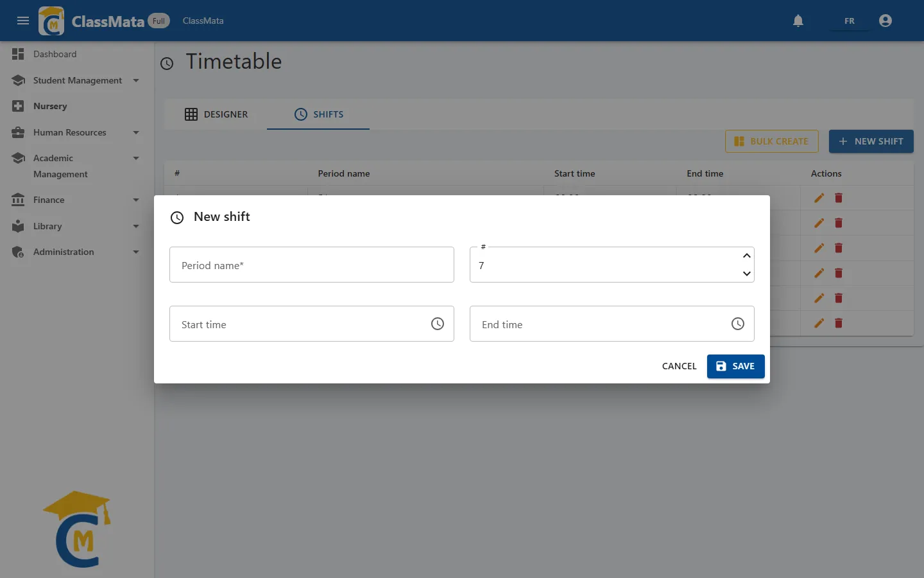Switch to the Designer tab
Image resolution: width=924 pixels, height=578 pixels.
pos(216,114)
